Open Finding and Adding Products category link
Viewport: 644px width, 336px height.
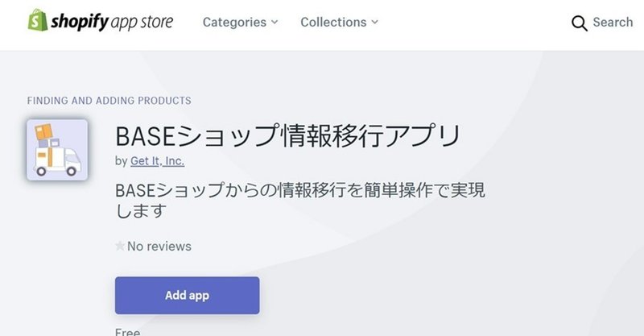click(x=109, y=101)
